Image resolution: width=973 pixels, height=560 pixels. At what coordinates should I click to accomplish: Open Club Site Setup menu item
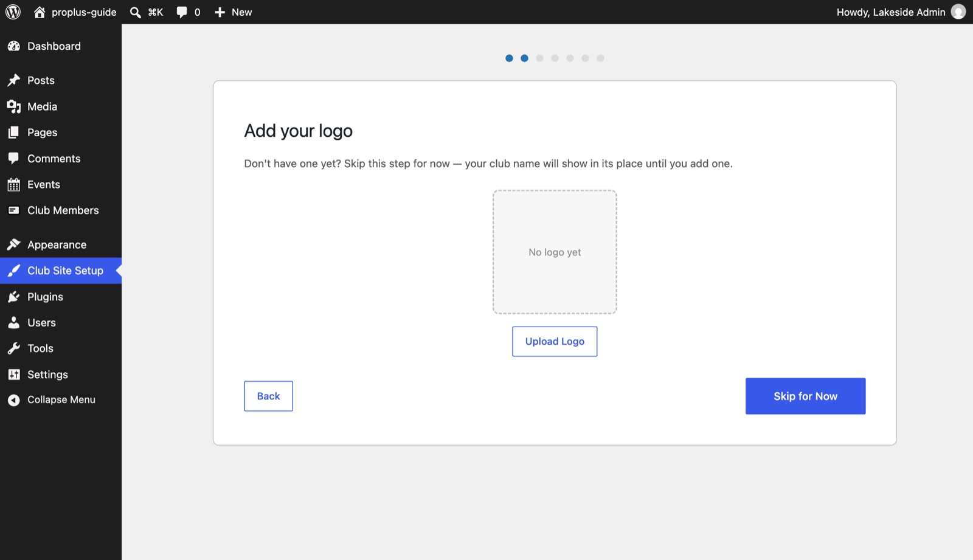[61, 271]
